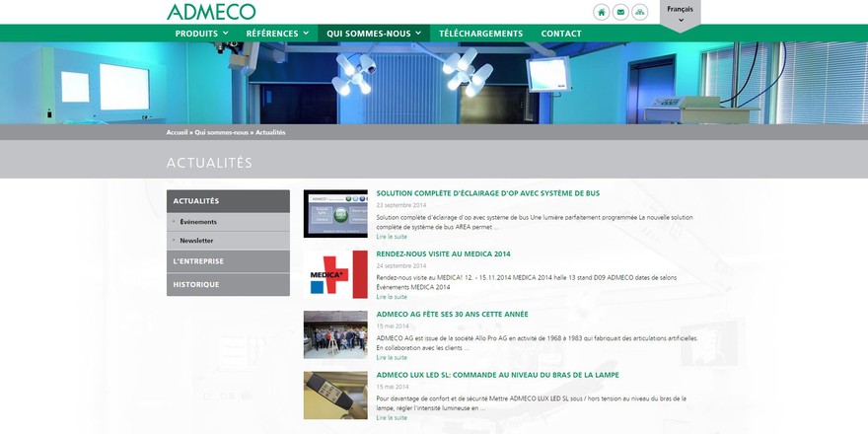
Task: Click the date 24 septembre 2014
Action: click(401, 265)
